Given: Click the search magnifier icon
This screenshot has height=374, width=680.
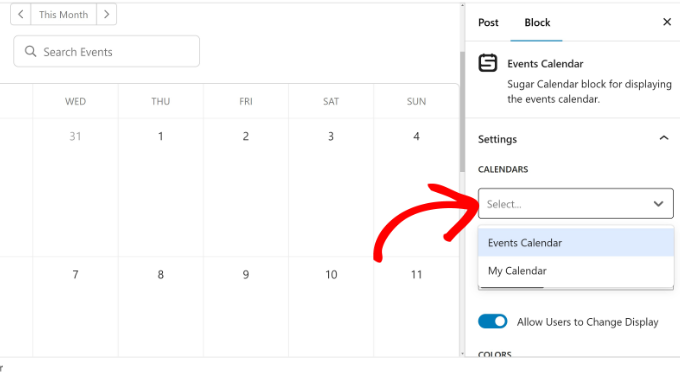Looking at the screenshot, I should tap(30, 52).
